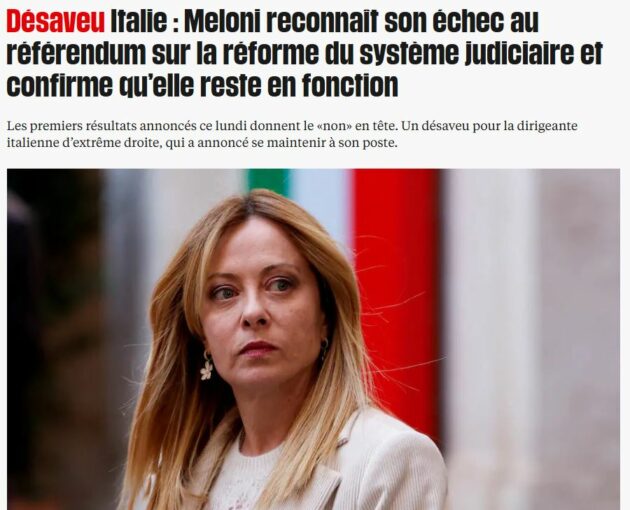The height and width of the screenshot is (510, 630).
Task: Click the summary sentence "Les premiers résultats annoncés"
Action: pos(103,126)
